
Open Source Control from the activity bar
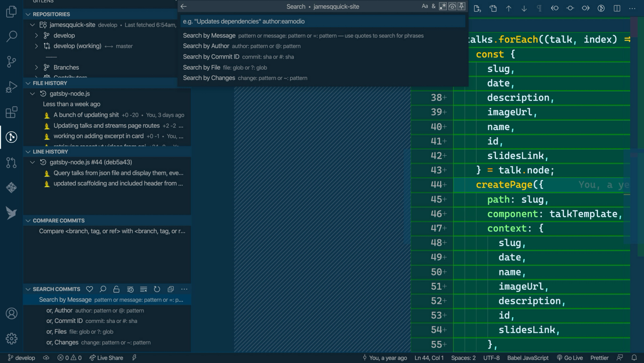tap(11, 62)
